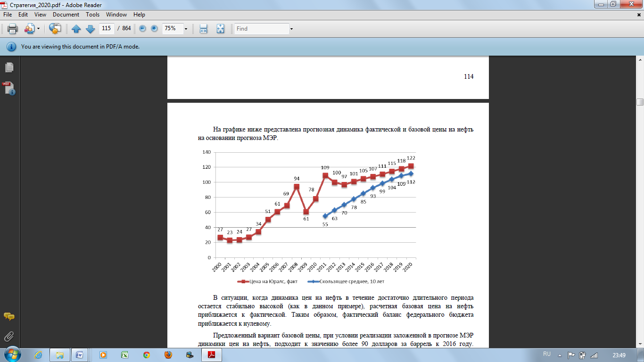The image size is (644, 362).
Task: Open the Comments panel in the sidebar
Action: (x=9, y=316)
